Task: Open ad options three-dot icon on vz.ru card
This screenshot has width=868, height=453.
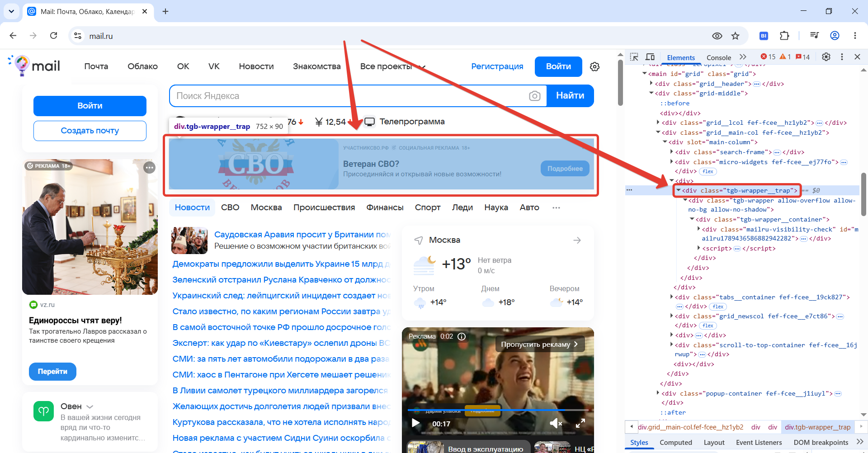Action: point(149,168)
